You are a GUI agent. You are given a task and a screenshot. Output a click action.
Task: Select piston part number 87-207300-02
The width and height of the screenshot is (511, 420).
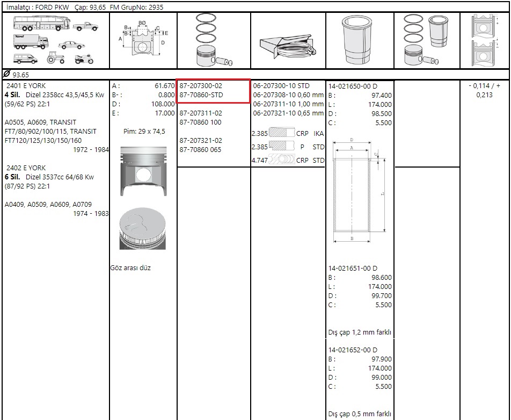click(x=201, y=86)
